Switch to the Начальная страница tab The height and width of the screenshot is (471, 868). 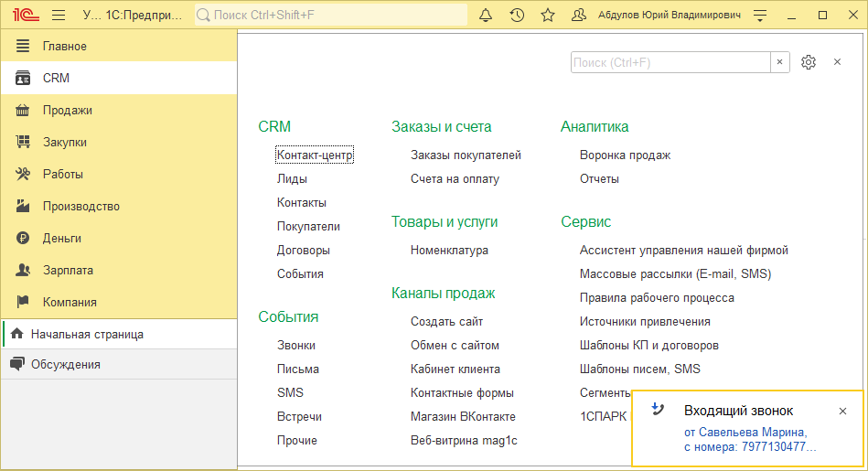(x=119, y=334)
